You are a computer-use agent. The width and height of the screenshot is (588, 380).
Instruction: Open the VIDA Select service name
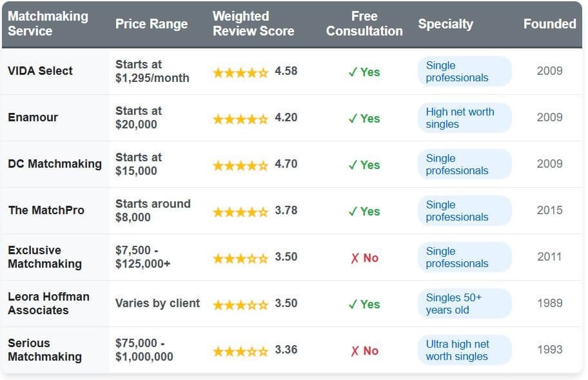[41, 71]
